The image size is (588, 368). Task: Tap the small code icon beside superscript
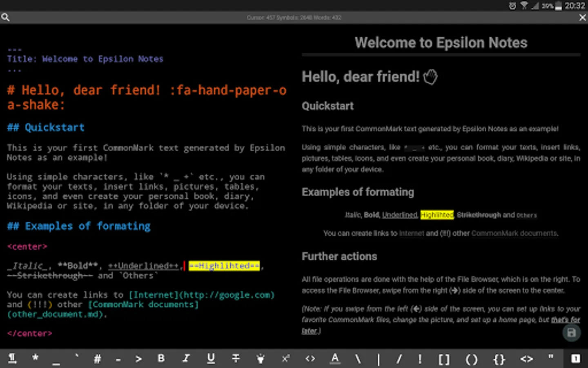(x=310, y=359)
